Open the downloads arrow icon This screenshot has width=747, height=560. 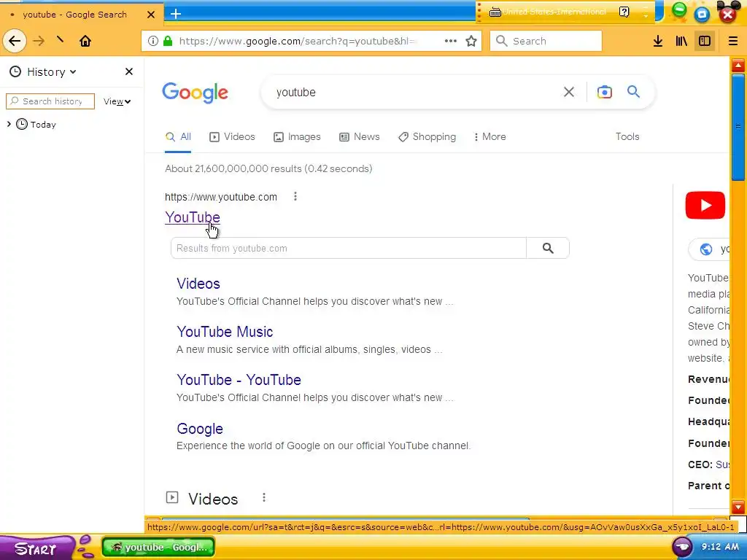[x=658, y=41]
